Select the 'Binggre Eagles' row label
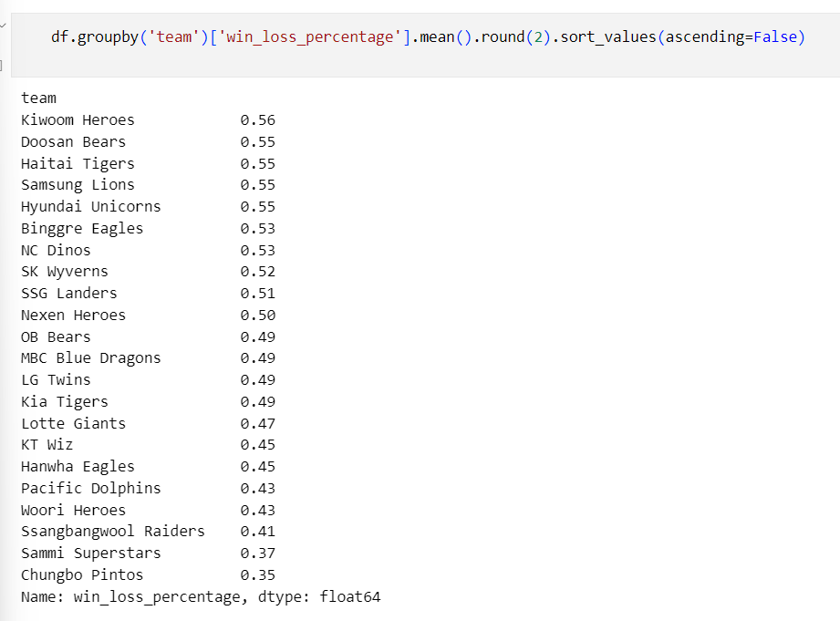Image resolution: width=840 pixels, height=621 pixels. 82,229
